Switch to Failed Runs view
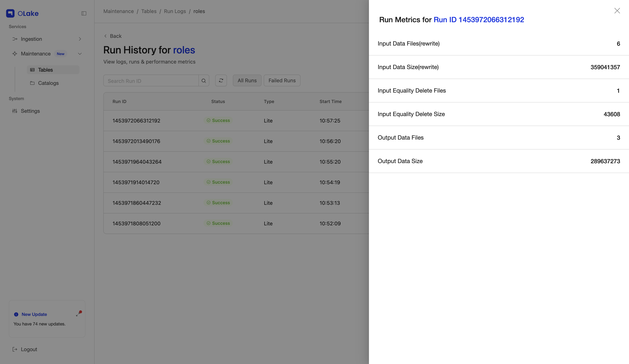This screenshot has height=364, width=629. click(282, 80)
